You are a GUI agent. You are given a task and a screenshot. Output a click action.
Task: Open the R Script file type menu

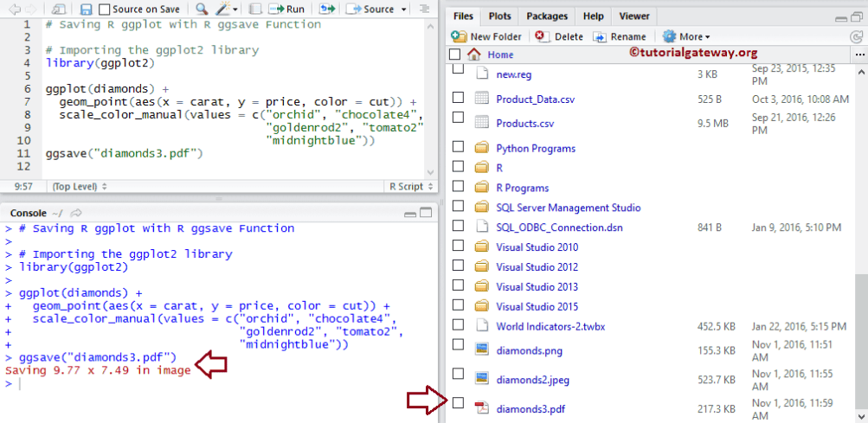(x=410, y=187)
